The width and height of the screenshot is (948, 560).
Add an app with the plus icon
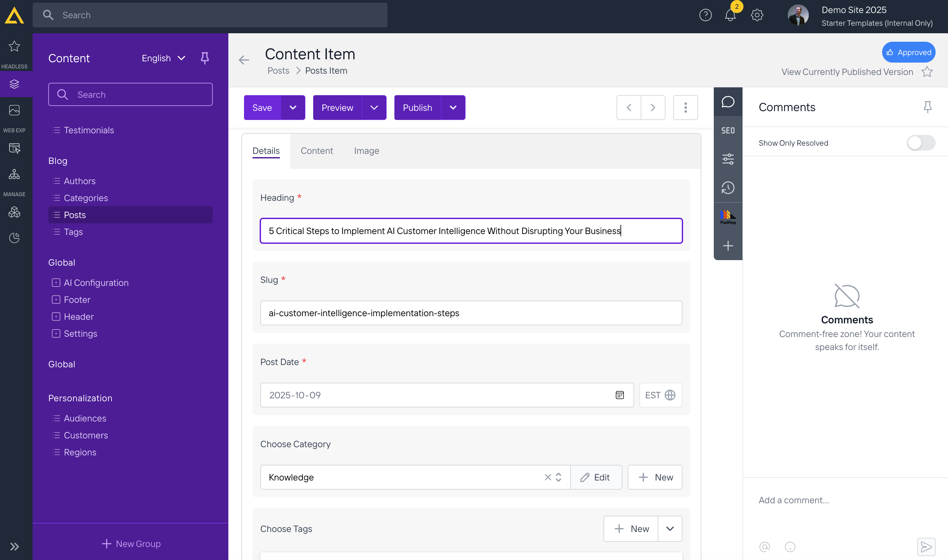(727, 246)
